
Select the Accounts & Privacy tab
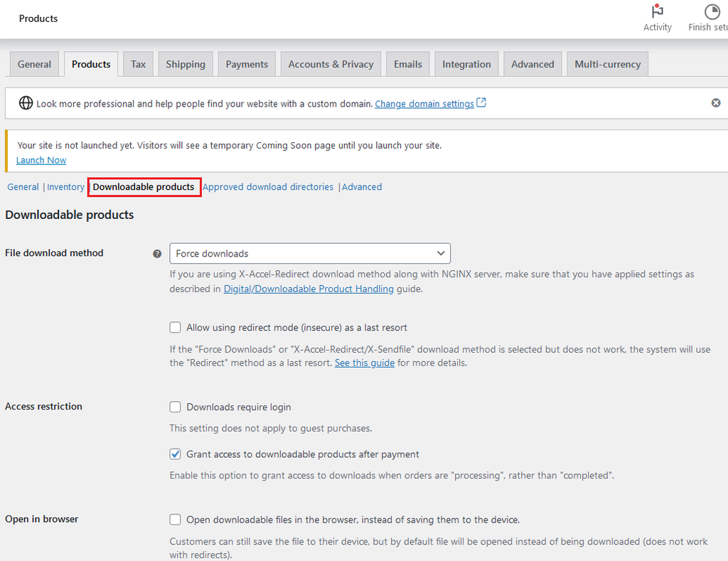pyautogui.click(x=331, y=64)
